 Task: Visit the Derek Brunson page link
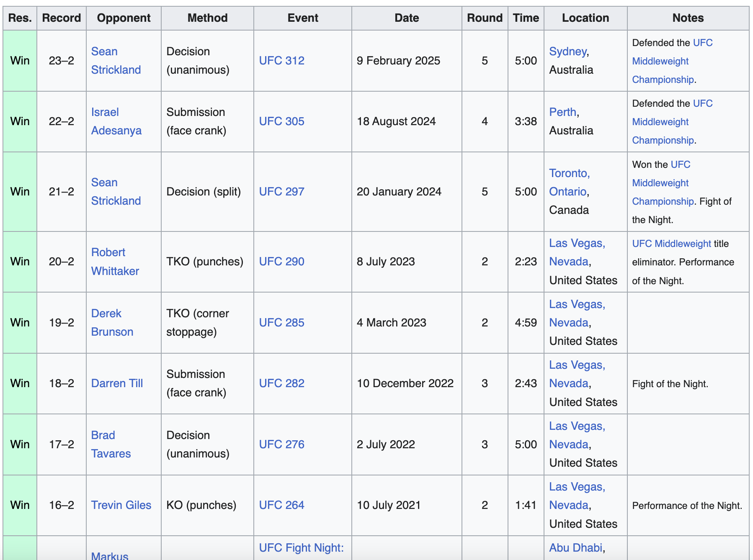pos(112,323)
